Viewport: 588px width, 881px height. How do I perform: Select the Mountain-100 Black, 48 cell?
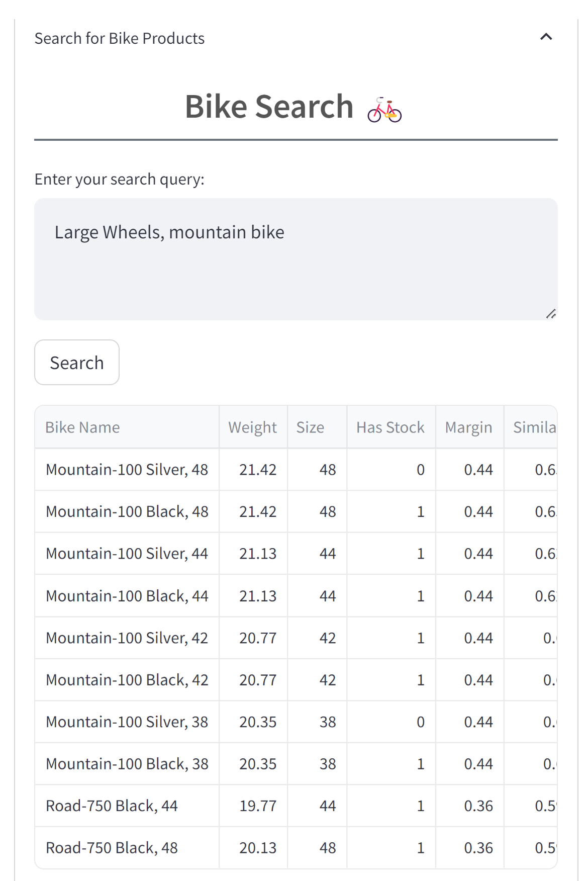(x=127, y=511)
